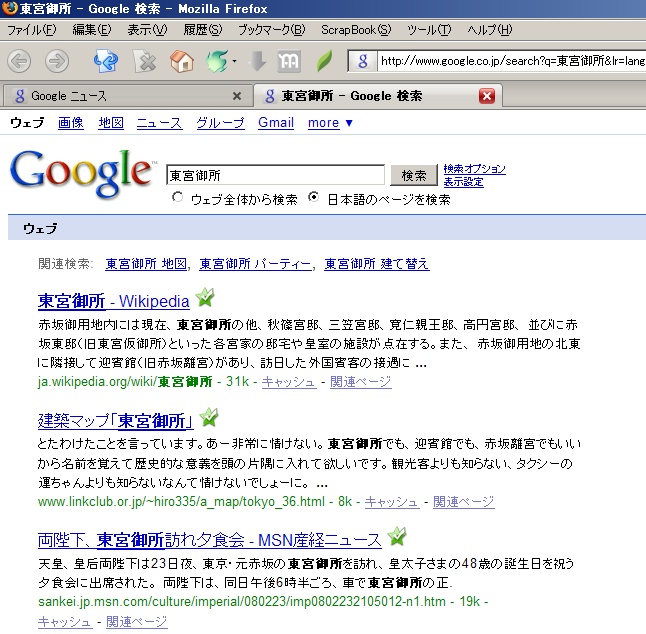Reload the page with the refresh icon

tap(106, 61)
